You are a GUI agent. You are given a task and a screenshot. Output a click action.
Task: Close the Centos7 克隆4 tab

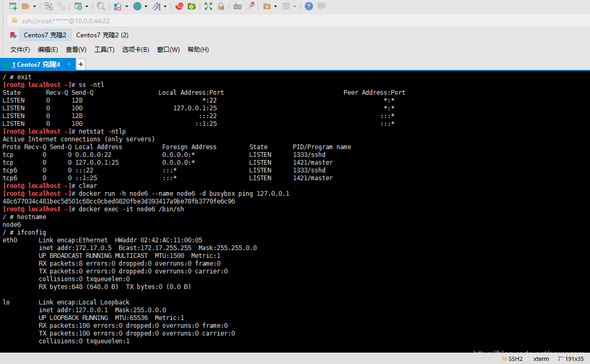coord(69,64)
